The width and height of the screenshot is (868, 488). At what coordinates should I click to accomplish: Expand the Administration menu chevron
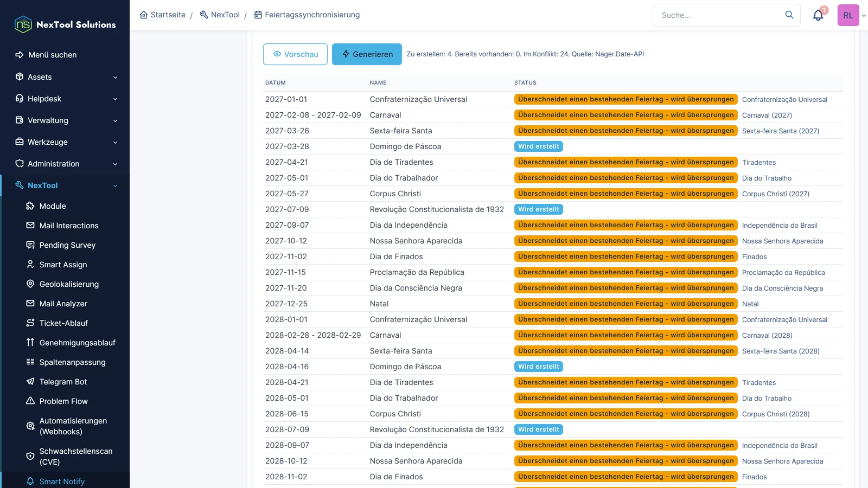tap(115, 164)
